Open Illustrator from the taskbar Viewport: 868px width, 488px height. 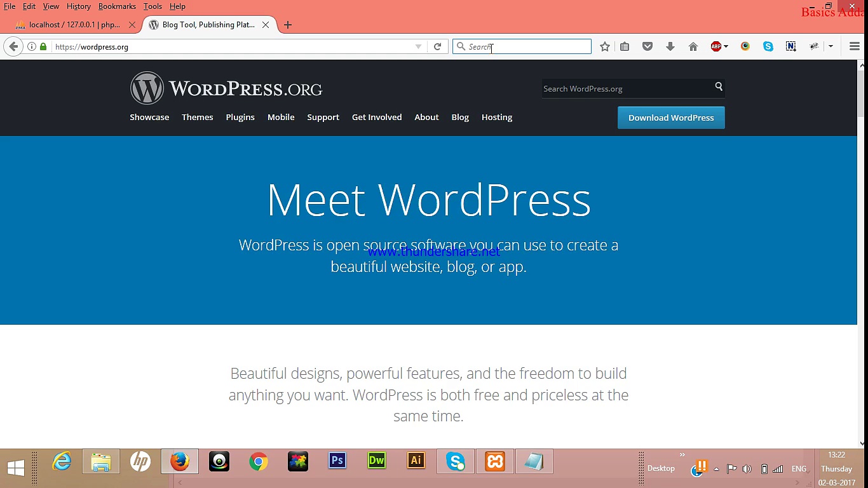point(416,462)
